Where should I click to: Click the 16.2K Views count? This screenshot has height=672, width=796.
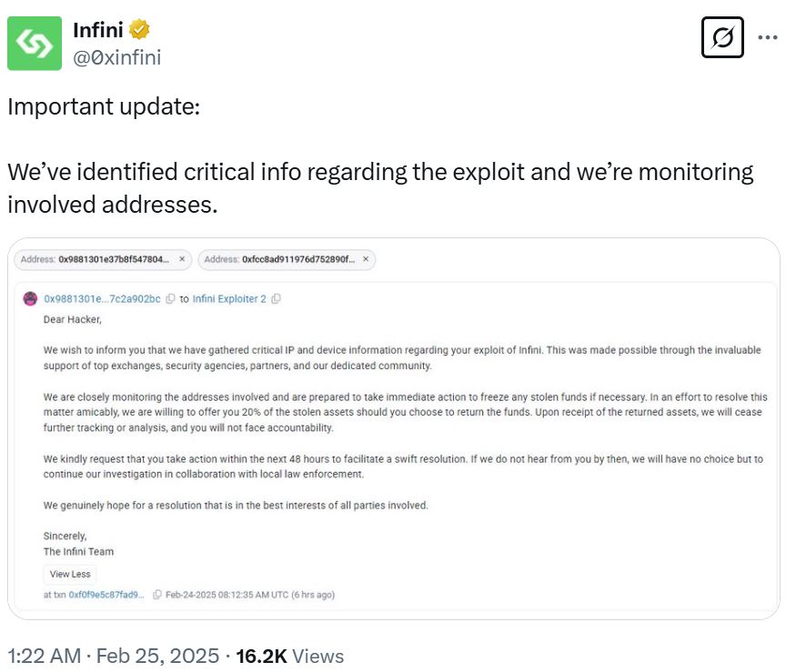pos(290,656)
